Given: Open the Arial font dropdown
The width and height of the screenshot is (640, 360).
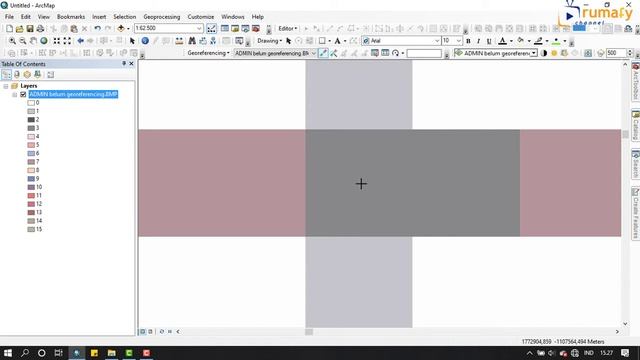Looking at the screenshot, I should pos(437,41).
